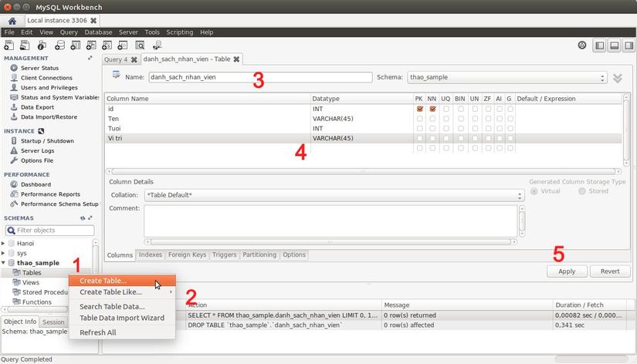
Task: Close the danh_sach_nhan_vien table tab
Action: tap(236, 59)
